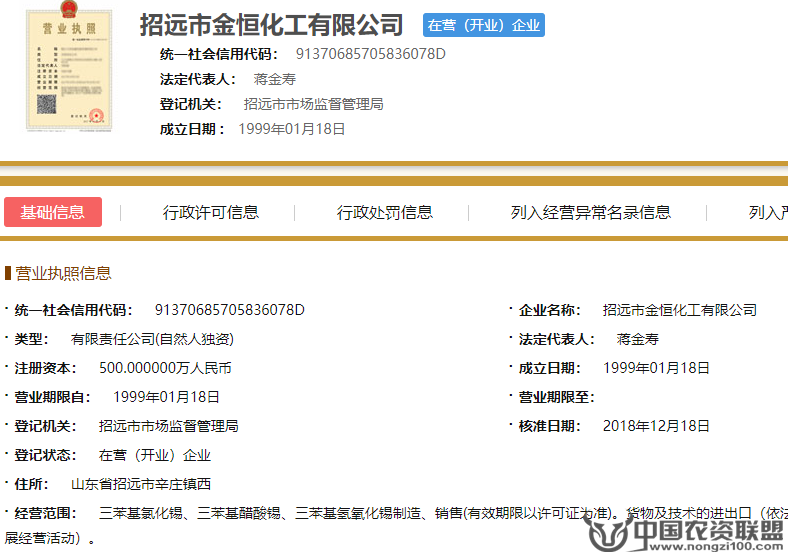788x557 pixels.
Task: Click 法定代表人 value 蒋金寿 in details
Action: 637,339
